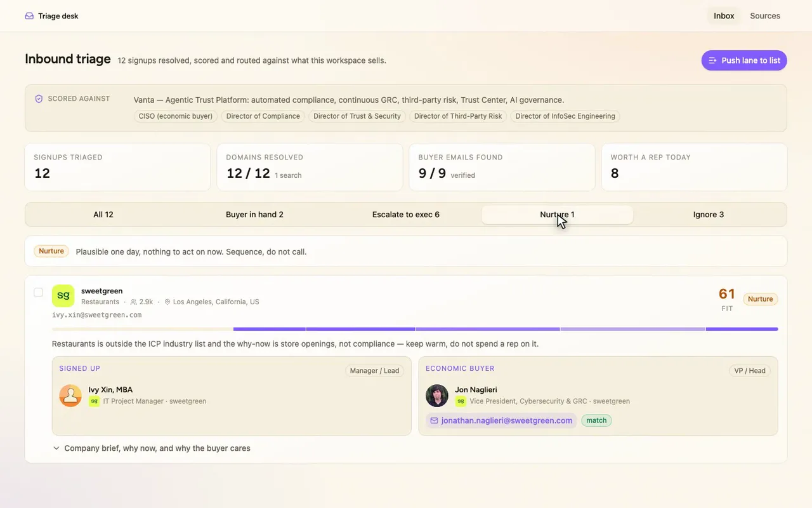Click the location pin icon by Los Angeles
The image size is (812, 508).
[167, 302]
